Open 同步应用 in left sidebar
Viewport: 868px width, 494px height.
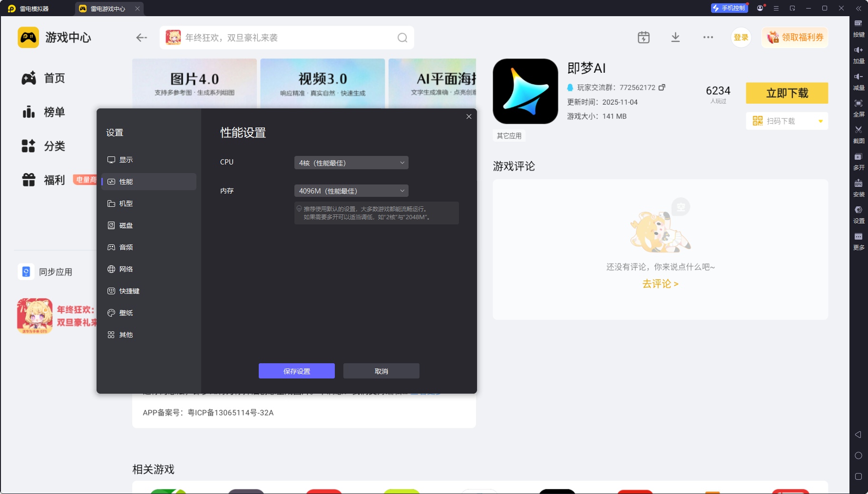(46, 272)
